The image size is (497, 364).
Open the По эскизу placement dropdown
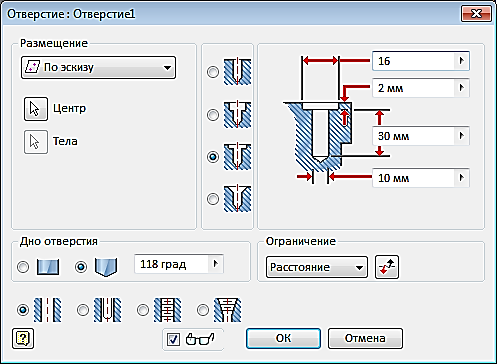pyautogui.click(x=98, y=68)
